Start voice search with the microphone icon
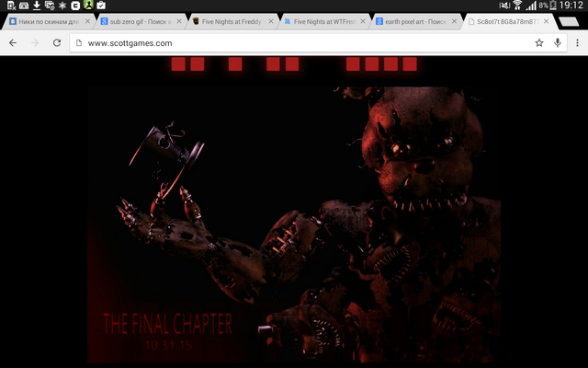This screenshot has width=588, height=368. (558, 43)
